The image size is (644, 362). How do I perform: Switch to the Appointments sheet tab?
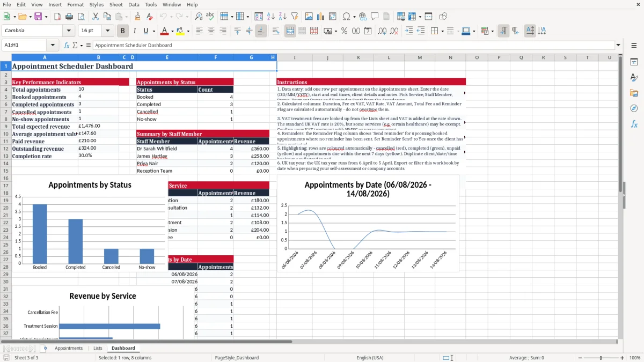(x=69, y=348)
